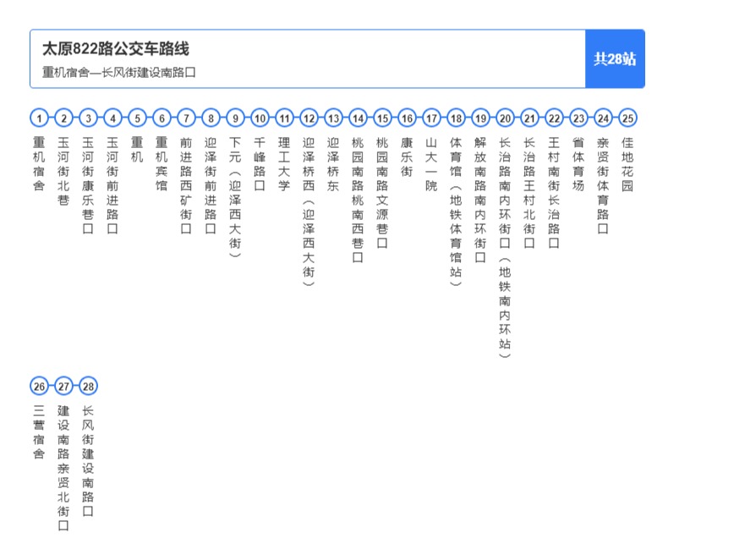Screen dimensions: 734x560
Task: Select the station name 前进路西矿街口
Action: coord(186,185)
